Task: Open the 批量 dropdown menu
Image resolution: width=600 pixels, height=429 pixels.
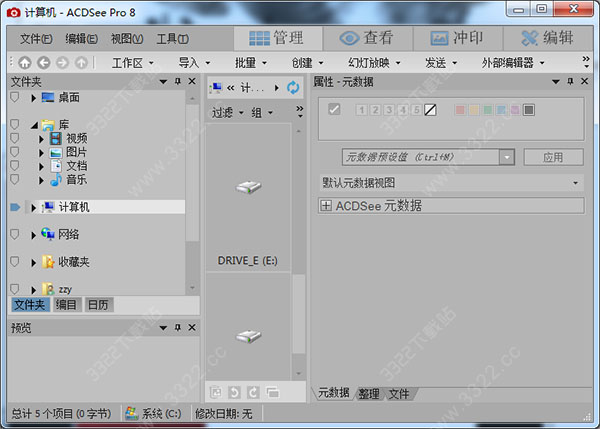Action: click(251, 63)
